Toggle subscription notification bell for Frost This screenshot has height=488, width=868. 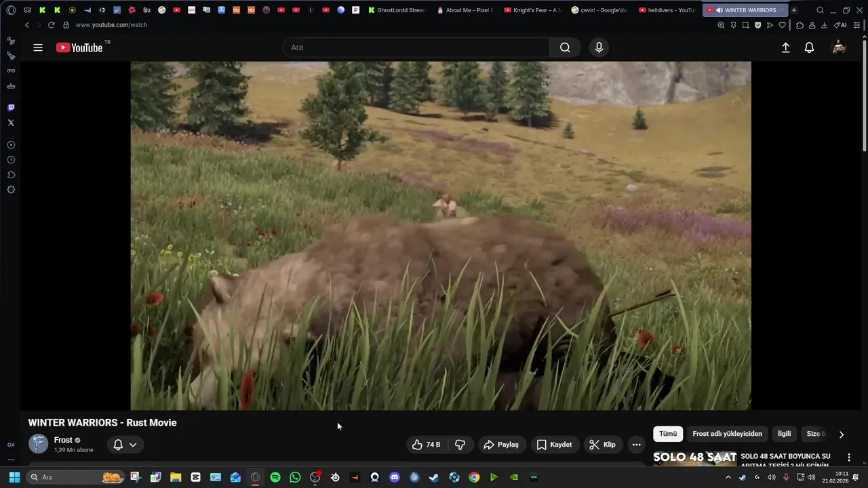click(125, 445)
